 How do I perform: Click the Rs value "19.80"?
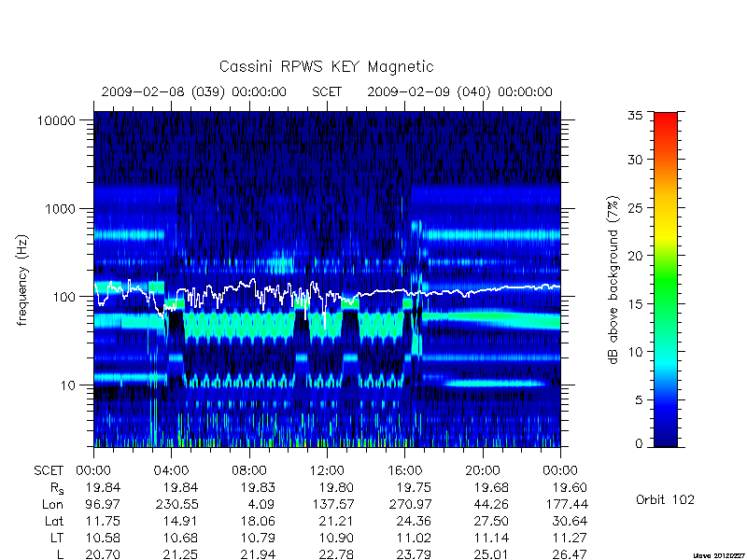point(336,488)
